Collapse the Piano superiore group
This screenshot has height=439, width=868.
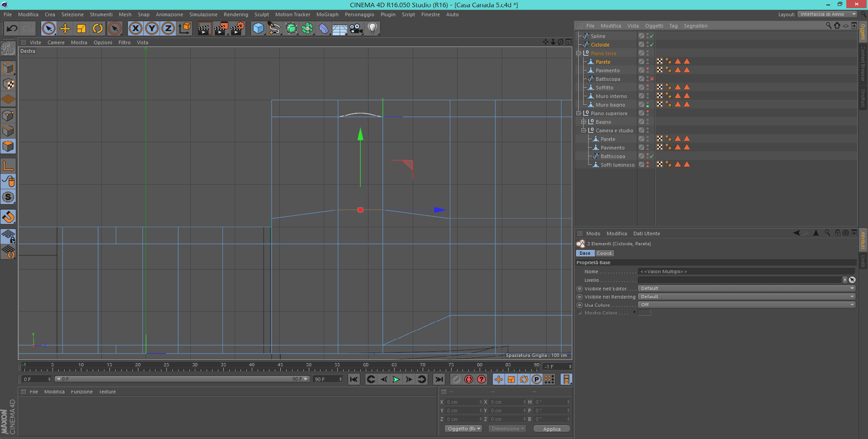point(579,113)
